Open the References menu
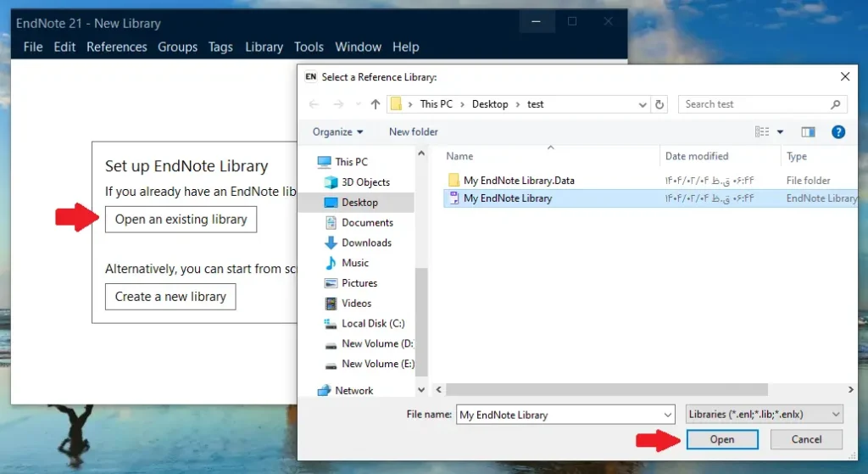The width and height of the screenshot is (868, 474). point(117,47)
